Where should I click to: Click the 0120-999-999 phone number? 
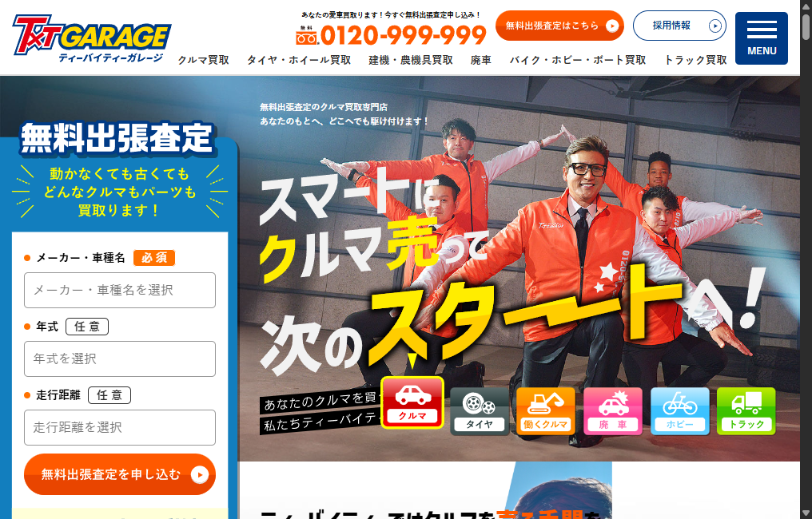[404, 36]
